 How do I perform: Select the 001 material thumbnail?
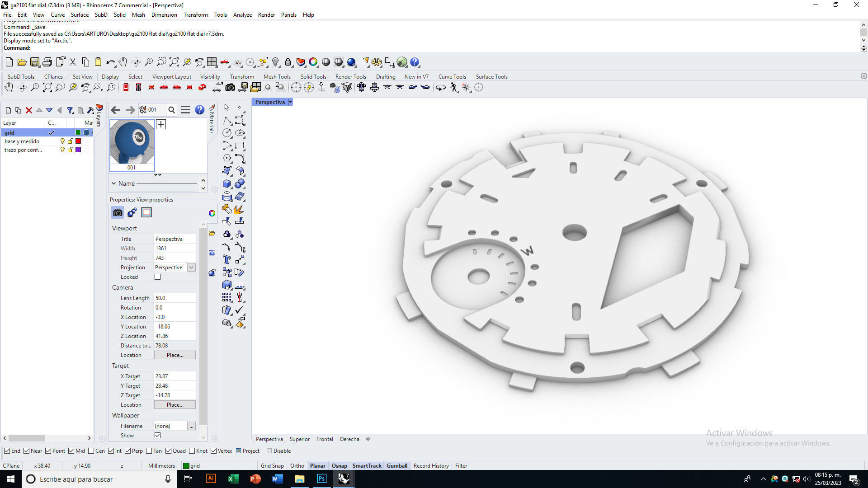[x=132, y=145]
